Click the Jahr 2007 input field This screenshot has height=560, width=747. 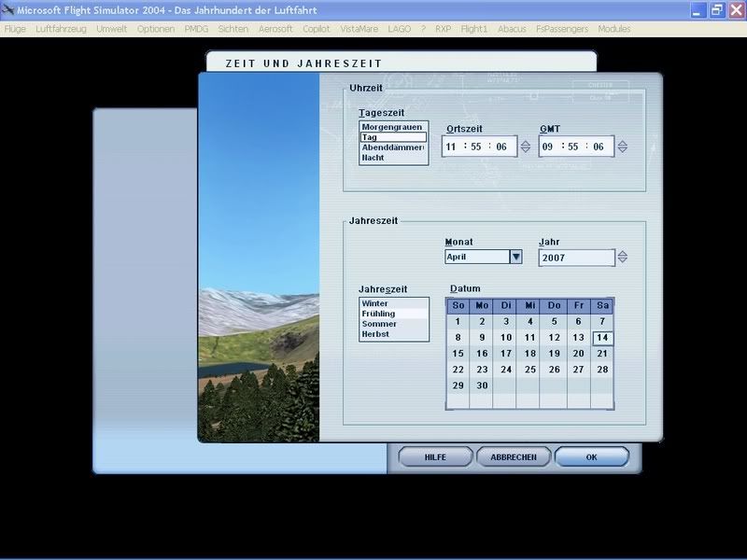576,258
